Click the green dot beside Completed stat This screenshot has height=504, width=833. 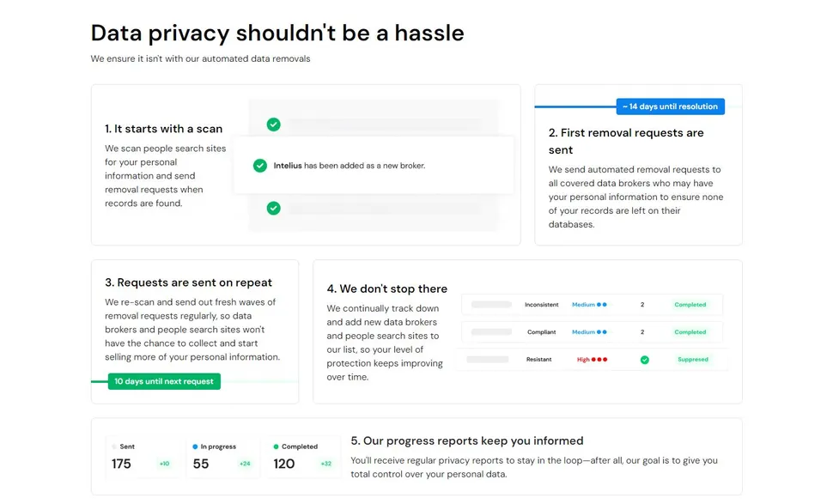[276, 446]
